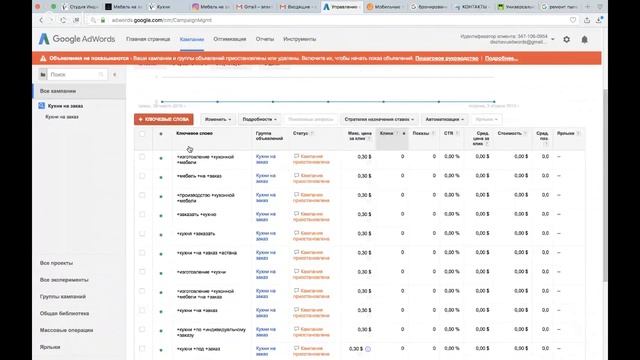Click the status bubble icon in the '+кухни +на +заказ' row

pos(296,310)
